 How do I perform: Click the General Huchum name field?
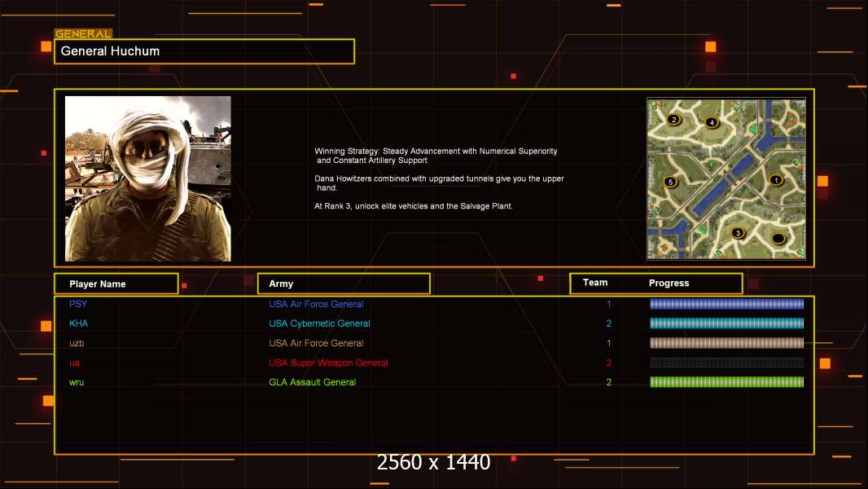[204, 51]
